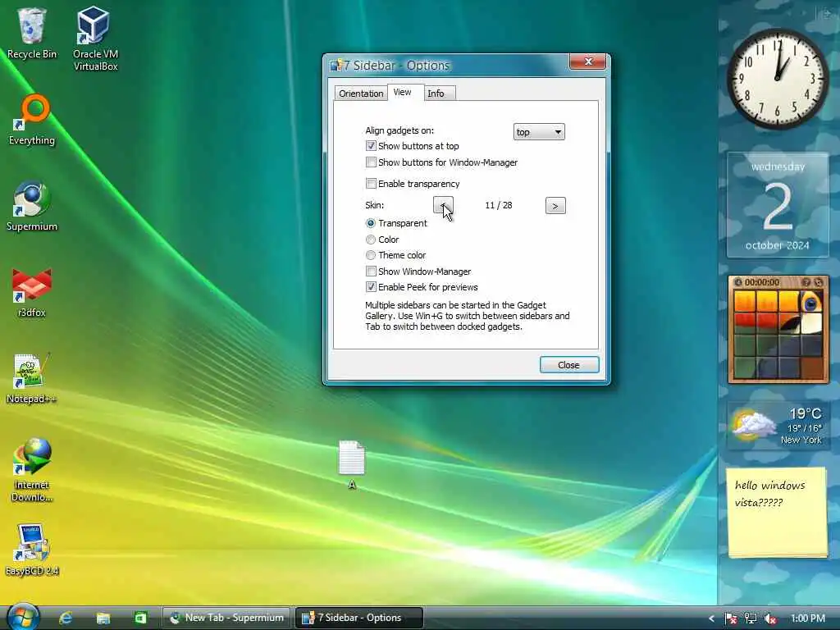Expand hidden tray icons chevron
This screenshot has height=630, width=840.
(711, 619)
